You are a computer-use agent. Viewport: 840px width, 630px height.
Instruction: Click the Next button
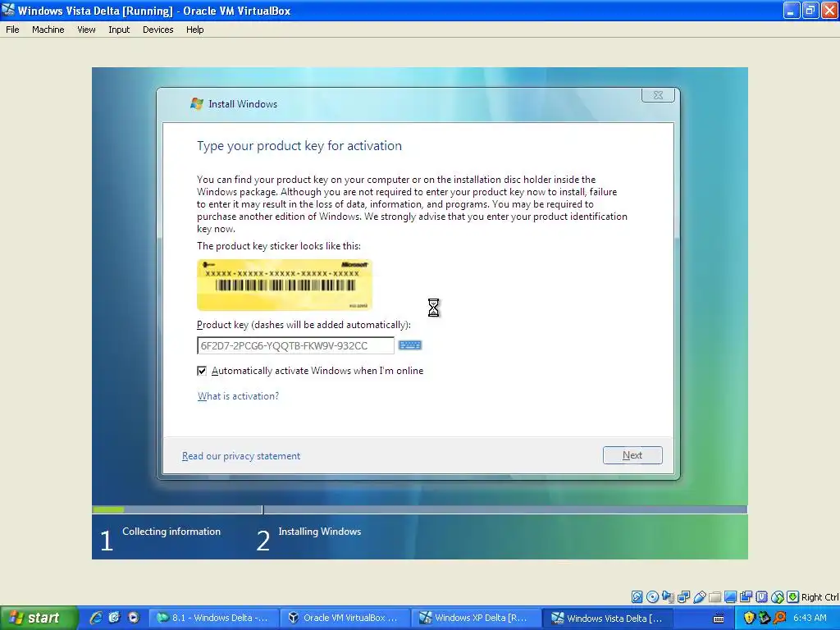coord(632,454)
